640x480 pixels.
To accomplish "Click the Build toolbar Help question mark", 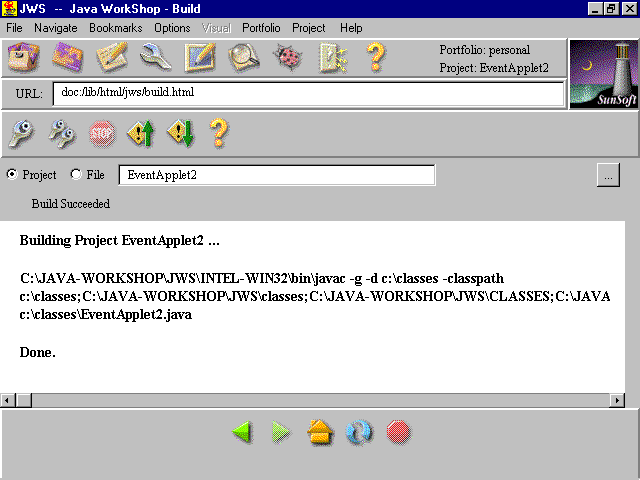I will click(219, 133).
